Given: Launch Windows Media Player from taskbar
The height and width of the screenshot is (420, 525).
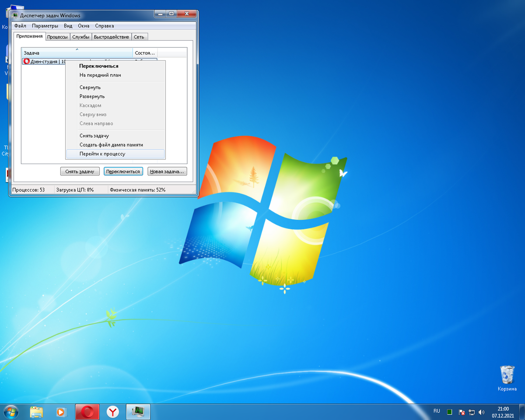Looking at the screenshot, I should coord(61,412).
